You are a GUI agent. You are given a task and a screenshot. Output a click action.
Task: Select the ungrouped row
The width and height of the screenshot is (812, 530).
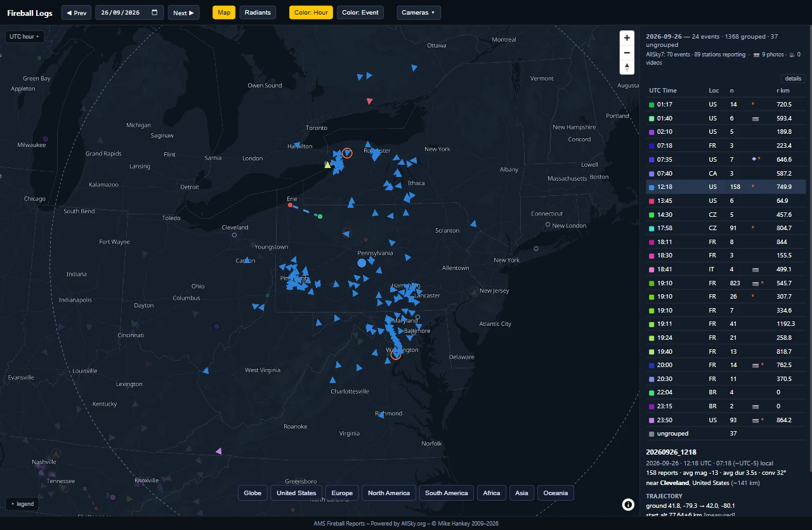coord(726,434)
